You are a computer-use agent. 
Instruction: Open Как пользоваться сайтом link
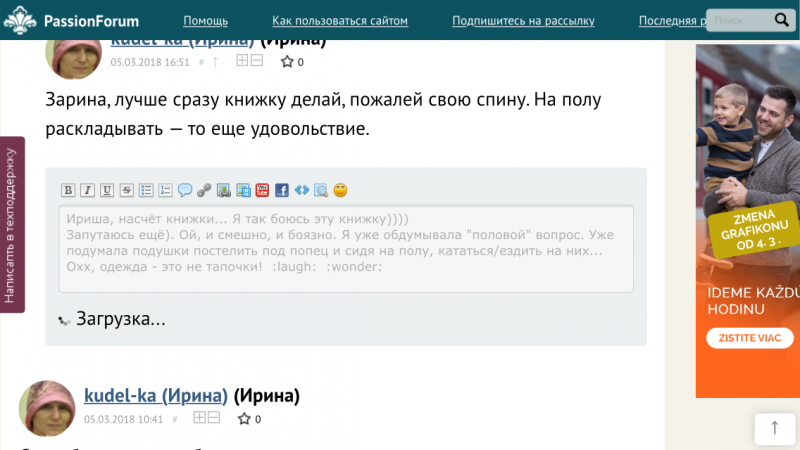click(x=340, y=21)
